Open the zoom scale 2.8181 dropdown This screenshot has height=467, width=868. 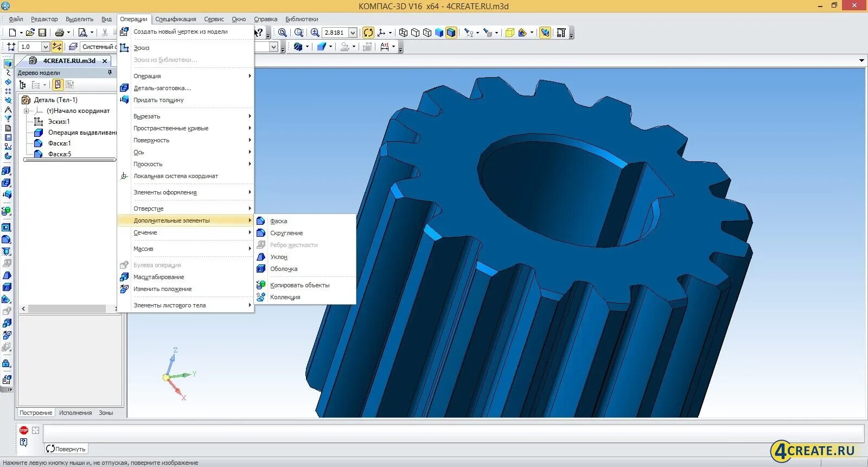pos(353,33)
